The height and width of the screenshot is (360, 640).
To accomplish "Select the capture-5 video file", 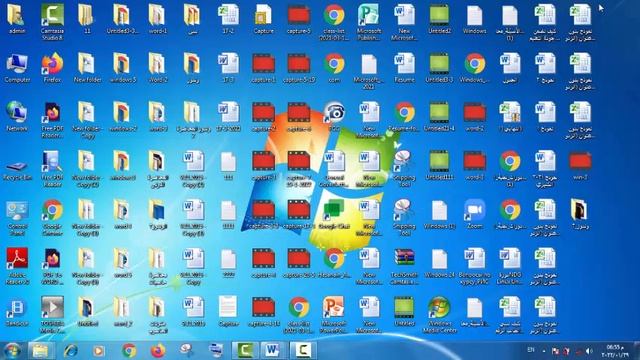I will click(x=299, y=19).
